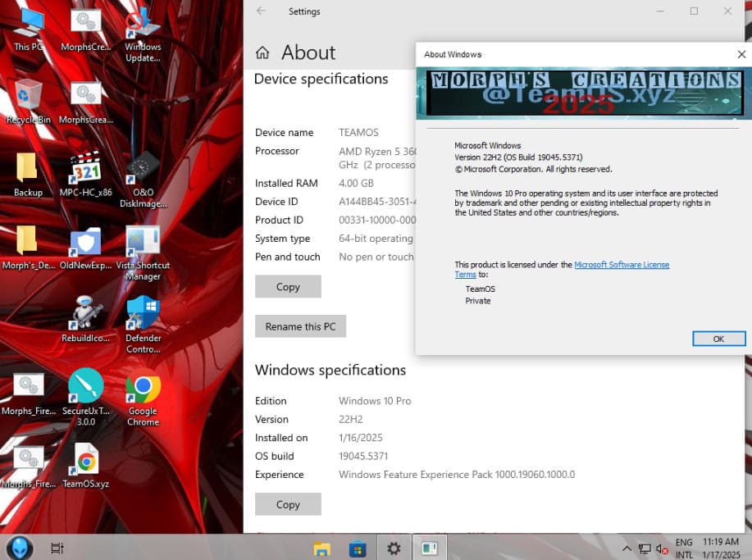This screenshot has height=560, width=752.
Task: Open the alien Start button
Action: point(20,547)
